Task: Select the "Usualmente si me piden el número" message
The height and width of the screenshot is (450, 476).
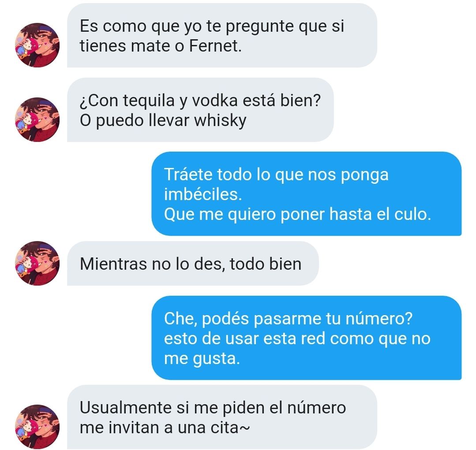Action: [222, 417]
